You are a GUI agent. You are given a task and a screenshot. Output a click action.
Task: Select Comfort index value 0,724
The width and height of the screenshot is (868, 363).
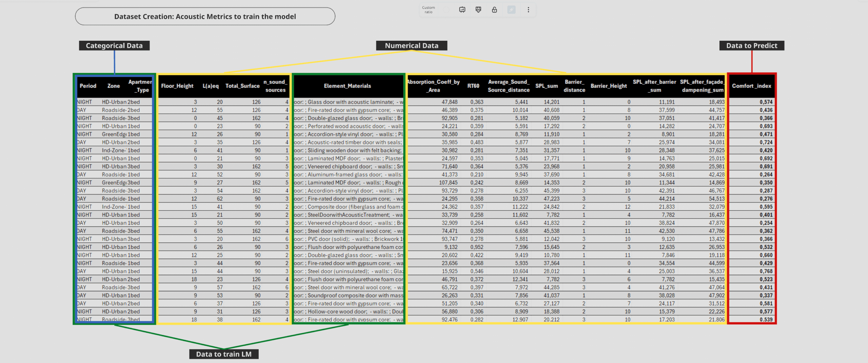766,142
